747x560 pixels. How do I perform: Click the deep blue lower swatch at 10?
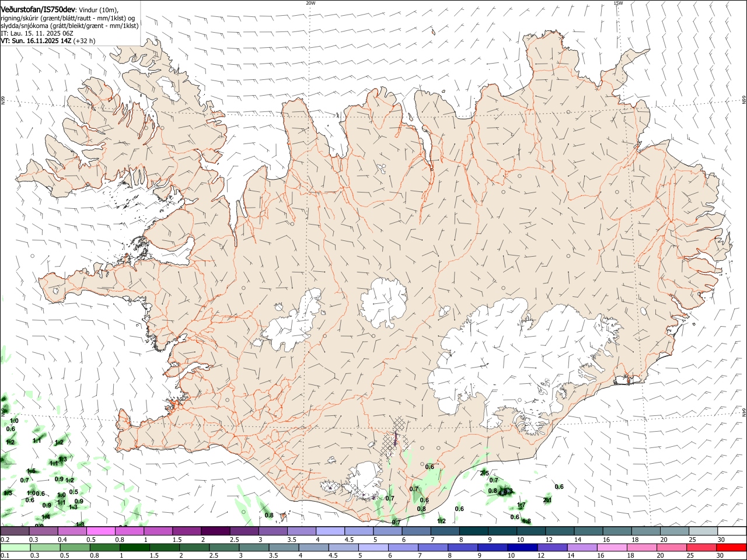click(522, 547)
